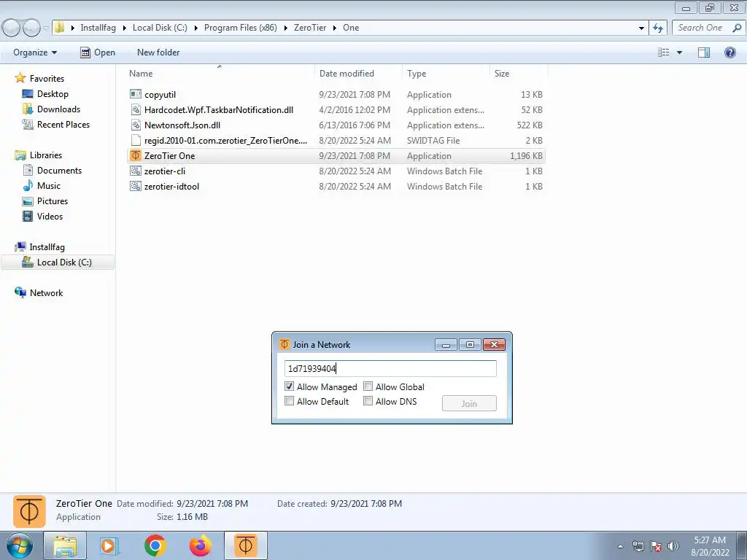Enable Allow Default checkbox
This screenshot has height=560, width=747.
[x=289, y=401]
